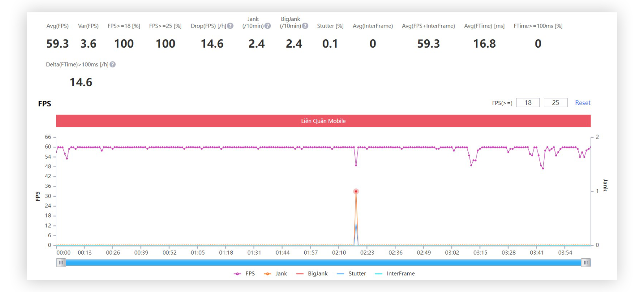Toggle the Stutter series in the legend
Screen dimensions: 644x292
tap(351, 274)
